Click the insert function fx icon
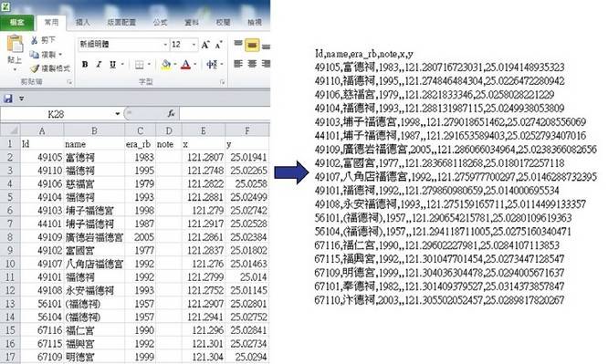The image size is (608, 364). click(171, 114)
